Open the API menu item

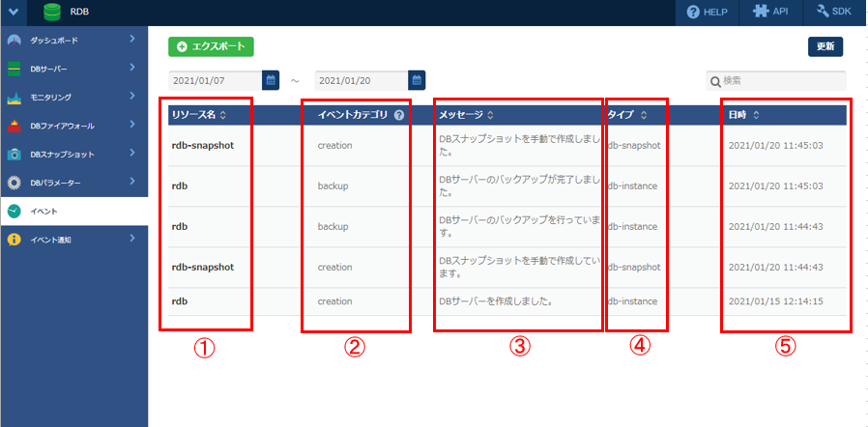tap(770, 13)
